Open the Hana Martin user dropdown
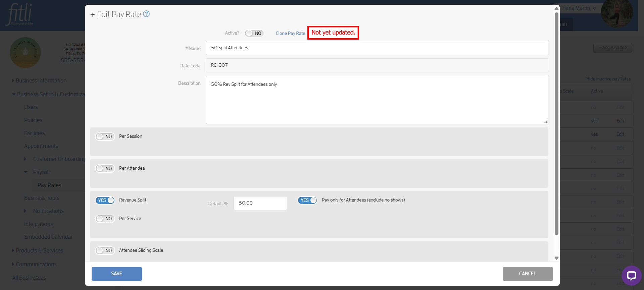The width and height of the screenshot is (644, 290). [579, 8]
